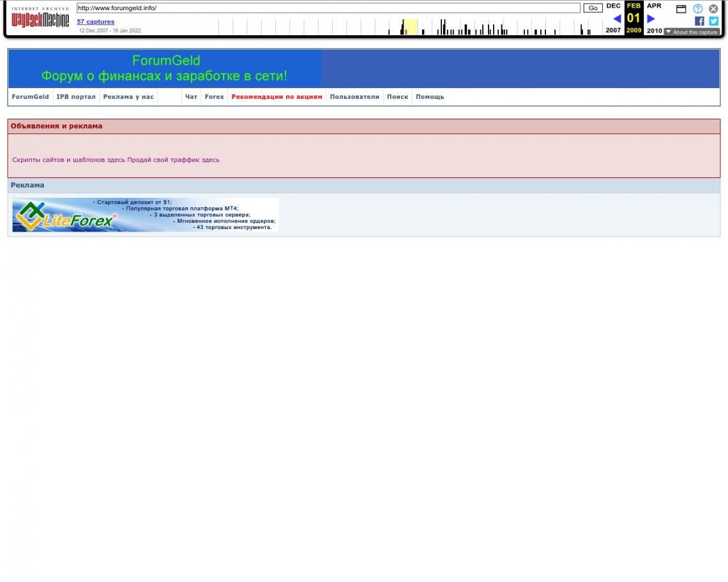Follow Продай свой траффик здесь link
The height and width of the screenshot is (582, 728).
pos(173,160)
